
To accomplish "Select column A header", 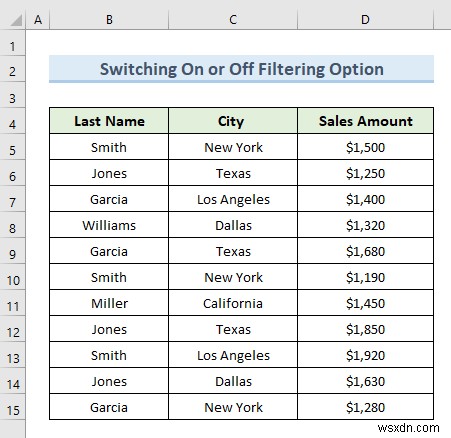I will tap(38, 20).
